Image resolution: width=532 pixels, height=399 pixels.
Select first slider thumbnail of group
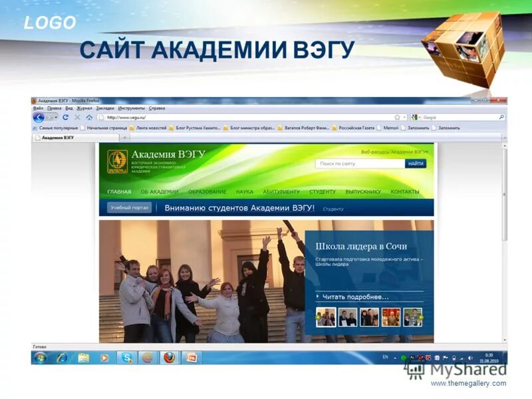tap(326, 317)
